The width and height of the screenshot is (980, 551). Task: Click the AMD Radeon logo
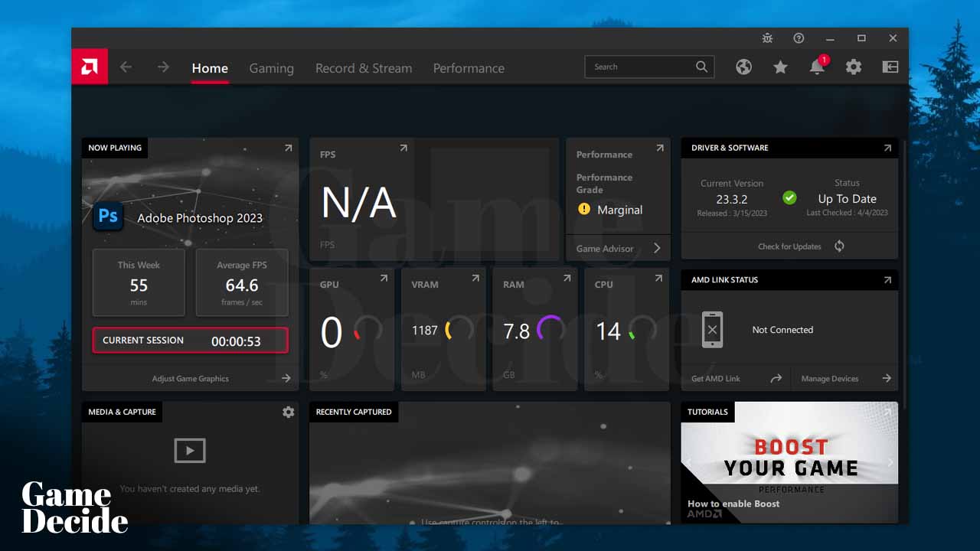pos(89,67)
